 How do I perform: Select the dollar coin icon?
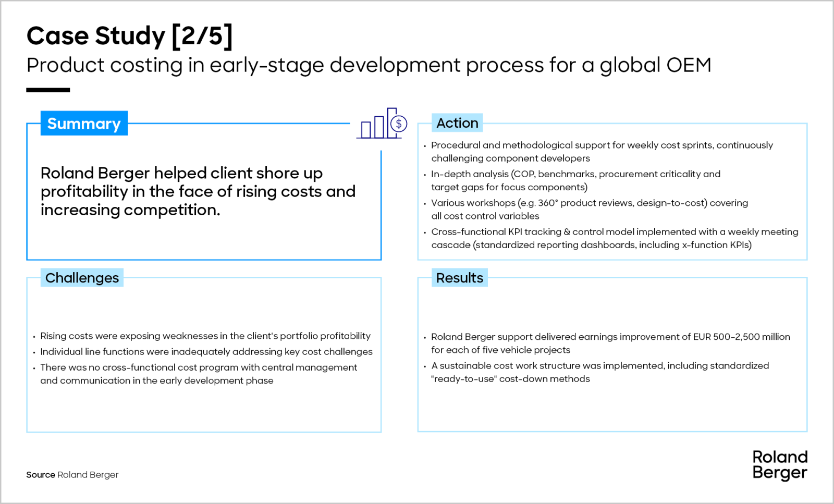pyautogui.click(x=399, y=124)
